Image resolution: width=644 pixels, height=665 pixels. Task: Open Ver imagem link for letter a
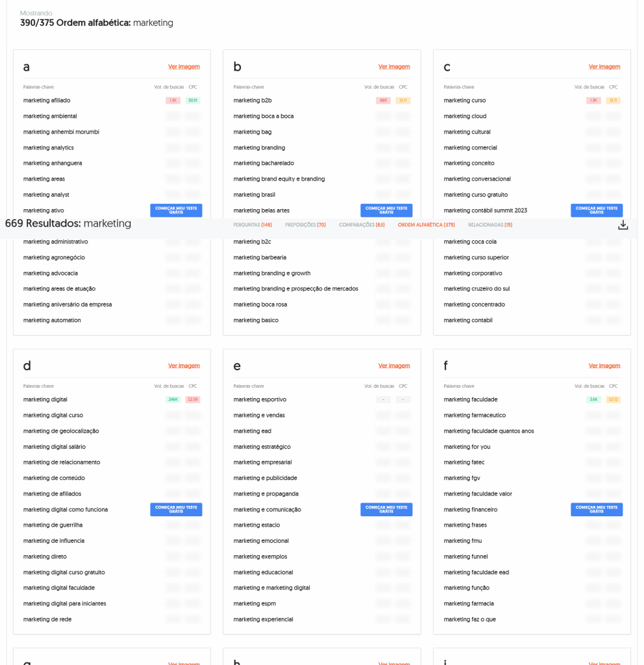(x=184, y=67)
